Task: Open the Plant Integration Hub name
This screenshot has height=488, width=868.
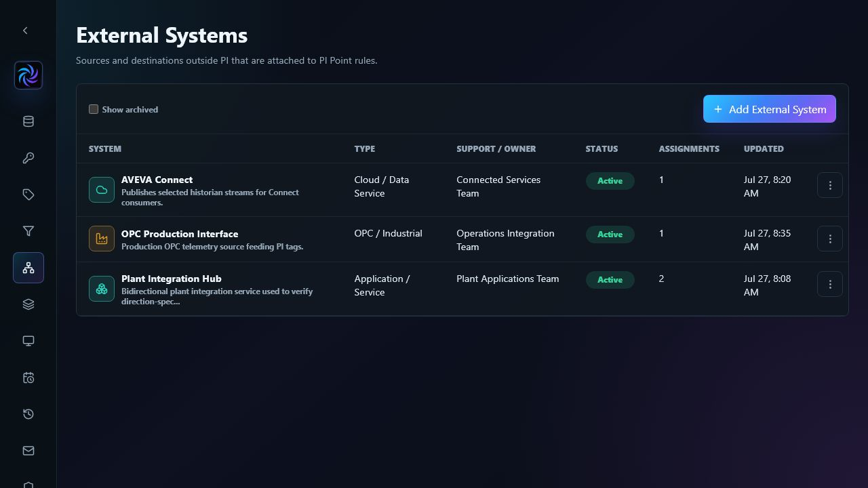Action: pyautogui.click(x=172, y=279)
